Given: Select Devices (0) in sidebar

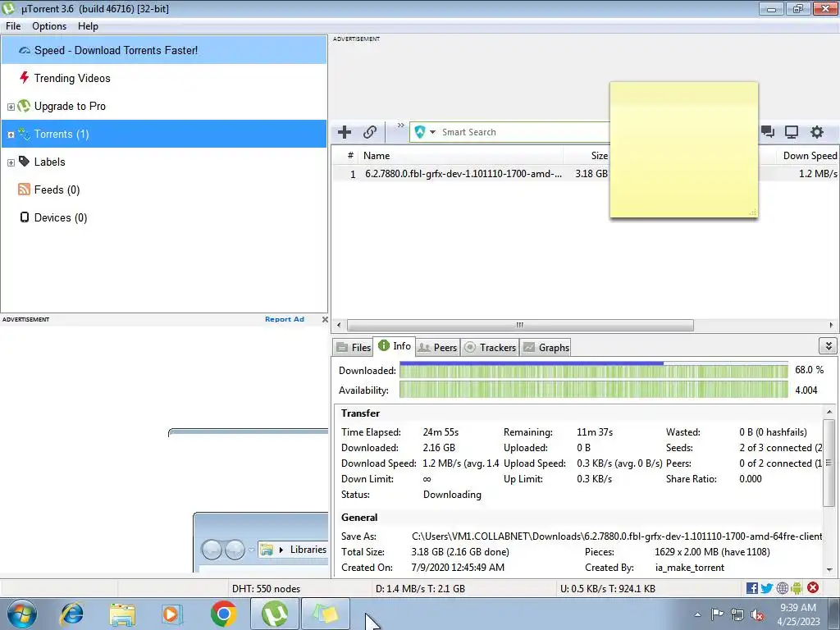Looking at the screenshot, I should (x=61, y=217).
